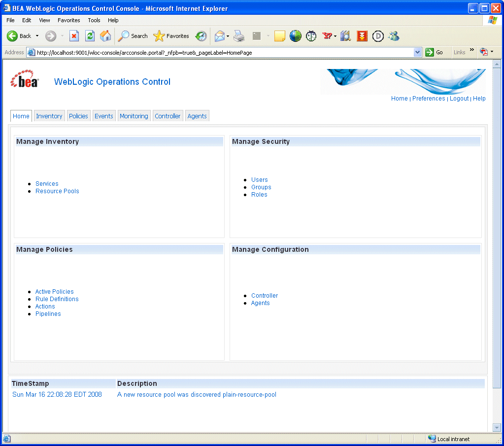The image size is (504, 446).
Task: Open the Help menu in menu bar
Action: [x=113, y=20]
